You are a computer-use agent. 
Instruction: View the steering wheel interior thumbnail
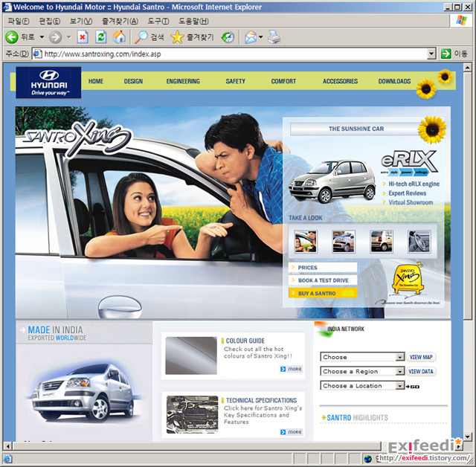(x=419, y=242)
